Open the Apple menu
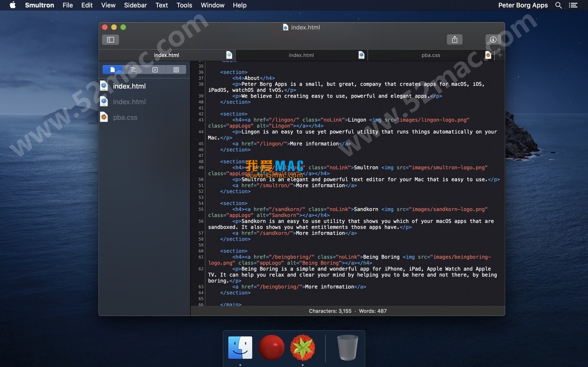This screenshot has height=367, width=588. 12,5
